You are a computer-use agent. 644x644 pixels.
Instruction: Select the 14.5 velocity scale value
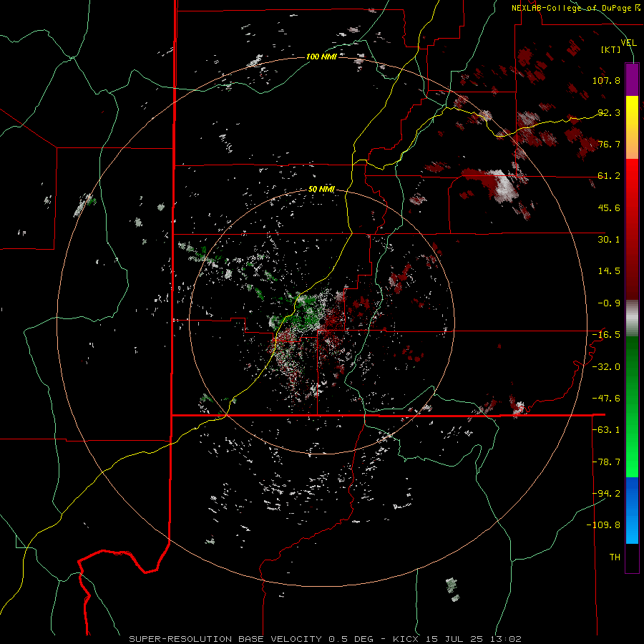coord(609,271)
